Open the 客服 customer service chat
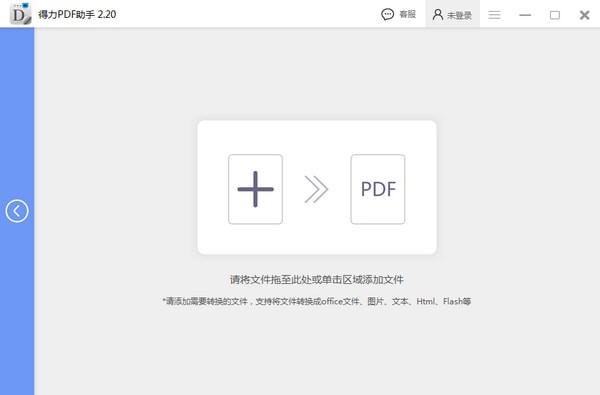600x395 pixels. click(x=399, y=15)
